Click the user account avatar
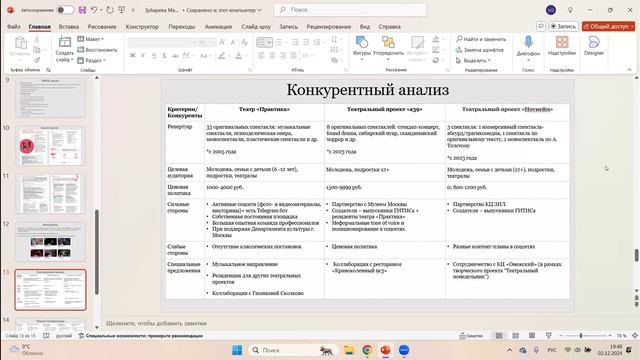 pyautogui.click(x=551, y=10)
